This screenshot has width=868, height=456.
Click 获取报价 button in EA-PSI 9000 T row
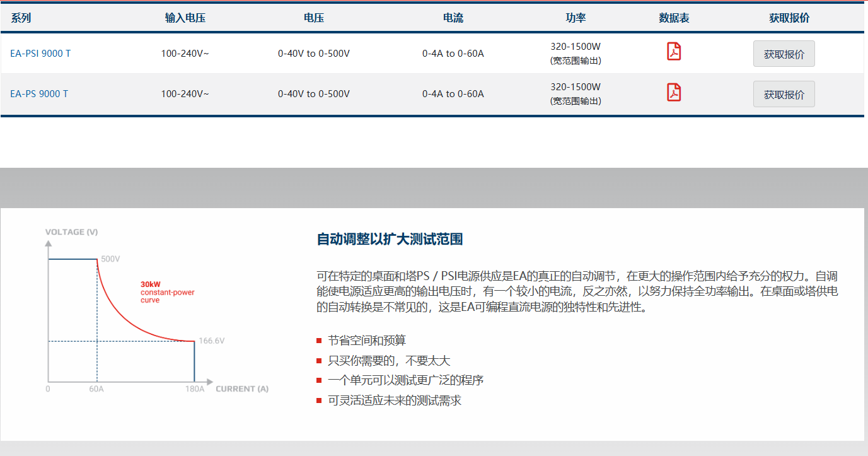784,54
